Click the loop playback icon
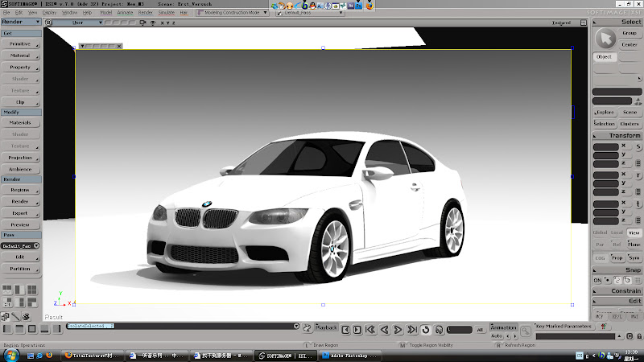Screen dimensions: 644x362 pos(425,329)
